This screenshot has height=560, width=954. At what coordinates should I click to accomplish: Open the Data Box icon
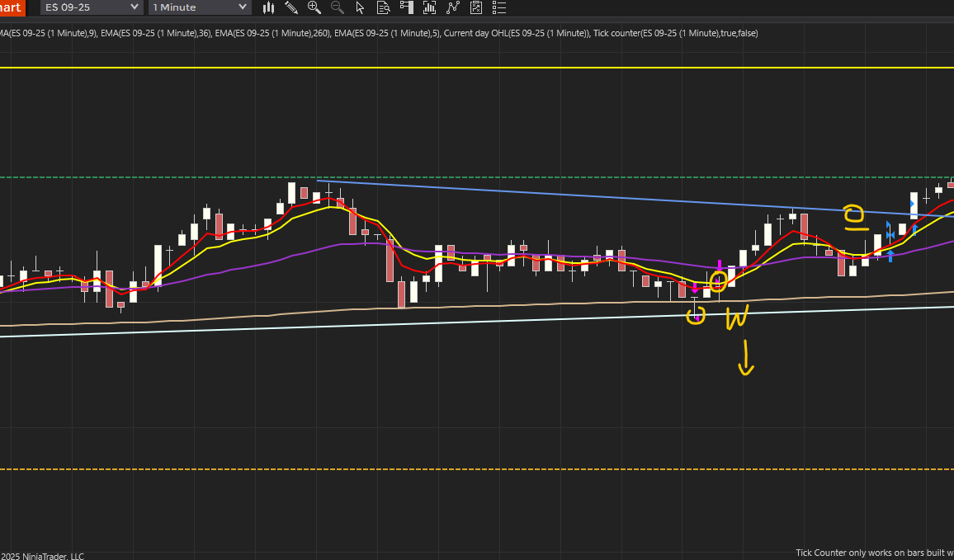[383, 7]
